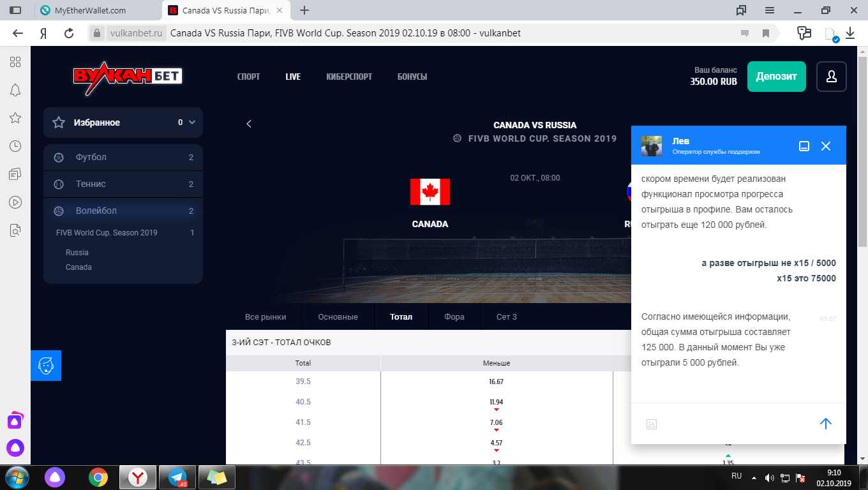This screenshot has height=490, width=868.
Task: Open Yandex home via the Я button
Action: [x=43, y=33]
